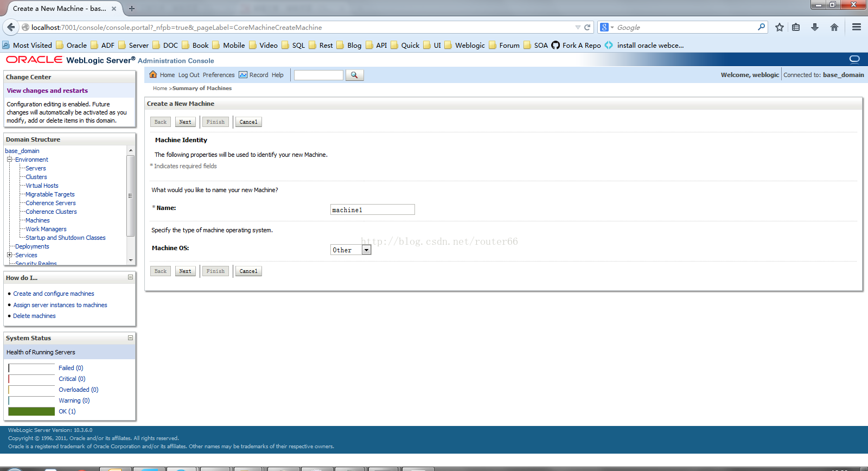
Task: Click the lower Back button
Action: (x=161, y=271)
